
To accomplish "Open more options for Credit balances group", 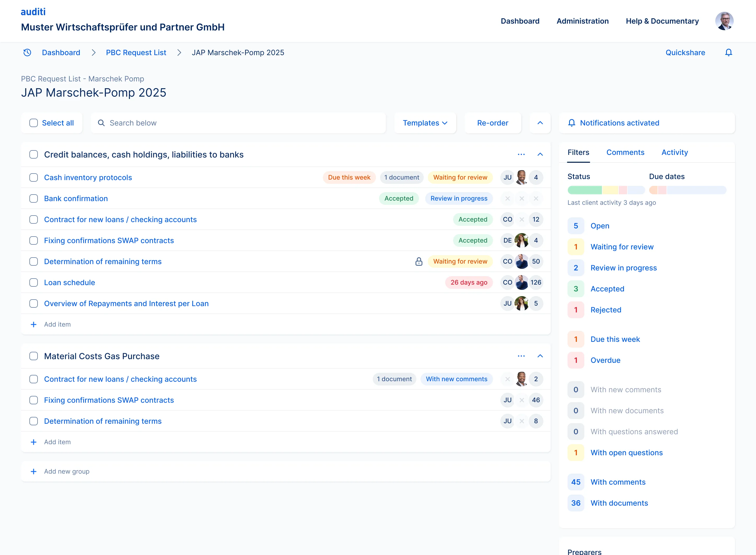I will click(x=521, y=155).
